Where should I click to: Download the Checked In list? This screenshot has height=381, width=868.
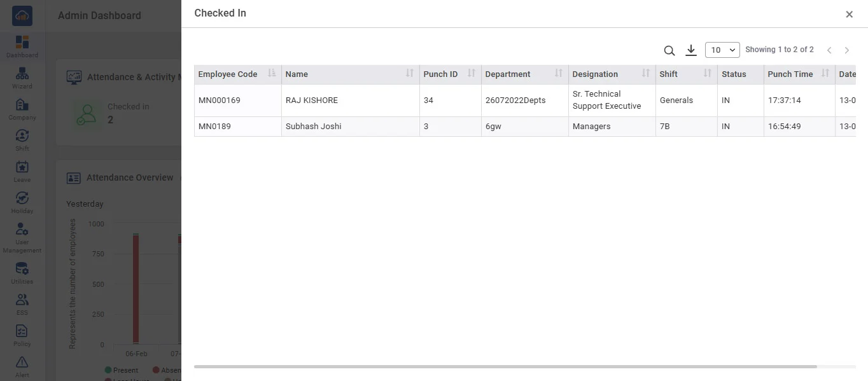(x=690, y=50)
